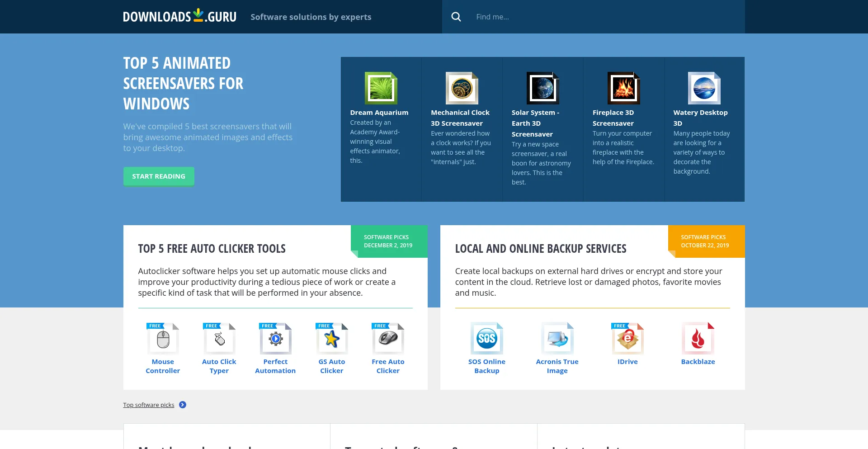The height and width of the screenshot is (449, 868).
Task: Open the 'GS Auto Clicker' link
Action: (332, 366)
